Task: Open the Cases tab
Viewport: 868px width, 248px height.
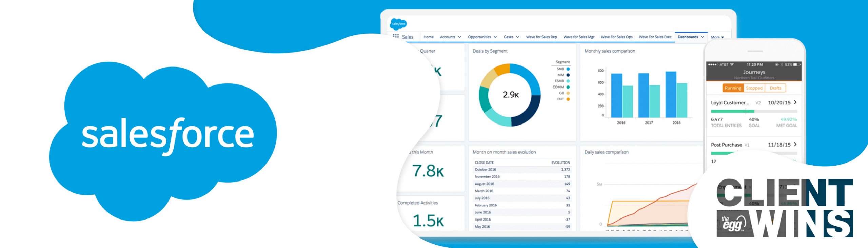Action: pos(508,37)
